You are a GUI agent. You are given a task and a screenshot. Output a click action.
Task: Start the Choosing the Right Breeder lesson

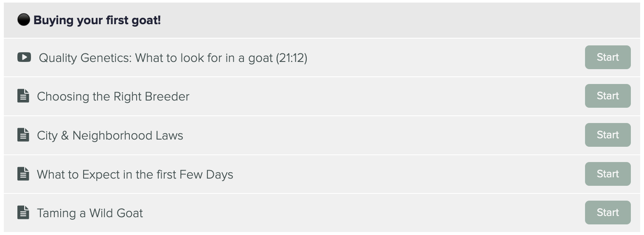[608, 96]
